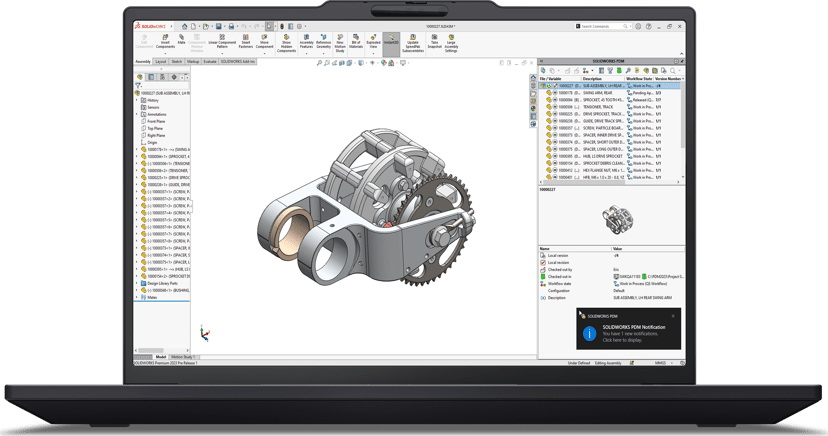The height and width of the screenshot is (436, 828).
Task: Close the SOLIDWORKS PDM notification
Action: click(x=673, y=316)
